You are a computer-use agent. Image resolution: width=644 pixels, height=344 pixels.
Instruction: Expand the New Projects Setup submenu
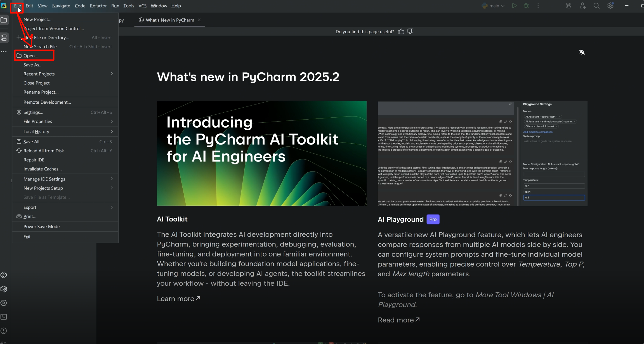click(x=65, y=188)
